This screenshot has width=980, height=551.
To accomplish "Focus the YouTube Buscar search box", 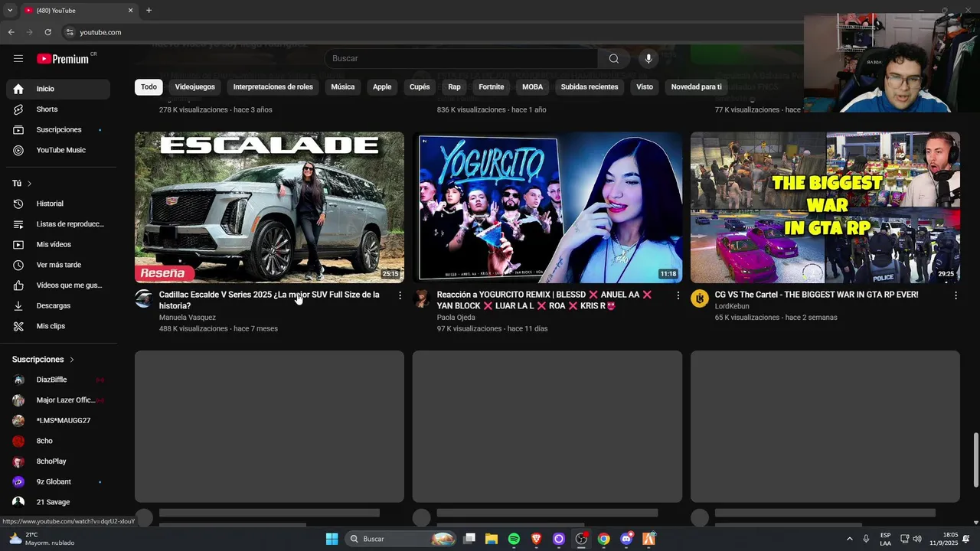I will point(462,58).
